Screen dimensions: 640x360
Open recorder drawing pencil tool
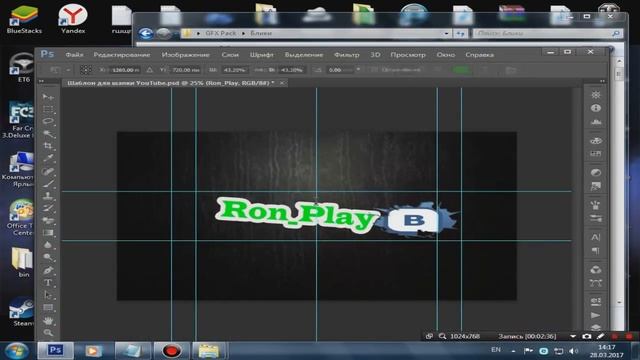tap(600, 336)
